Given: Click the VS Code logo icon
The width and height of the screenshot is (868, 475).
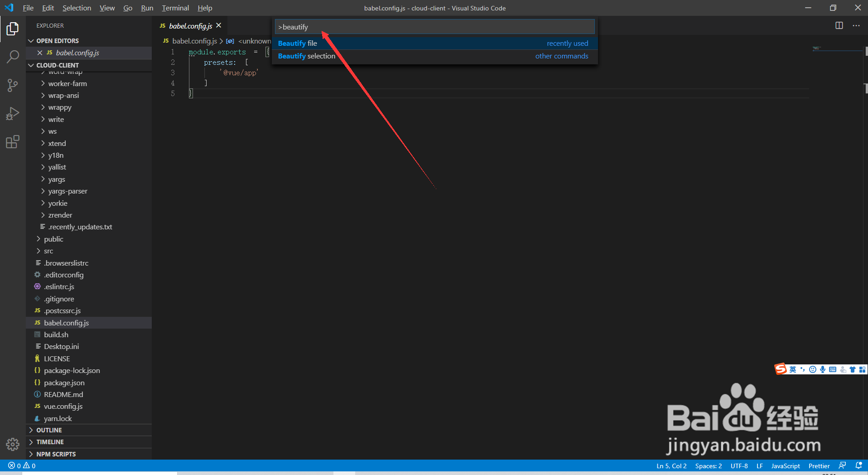Looking at the screenshot, I should pos(9,8).
